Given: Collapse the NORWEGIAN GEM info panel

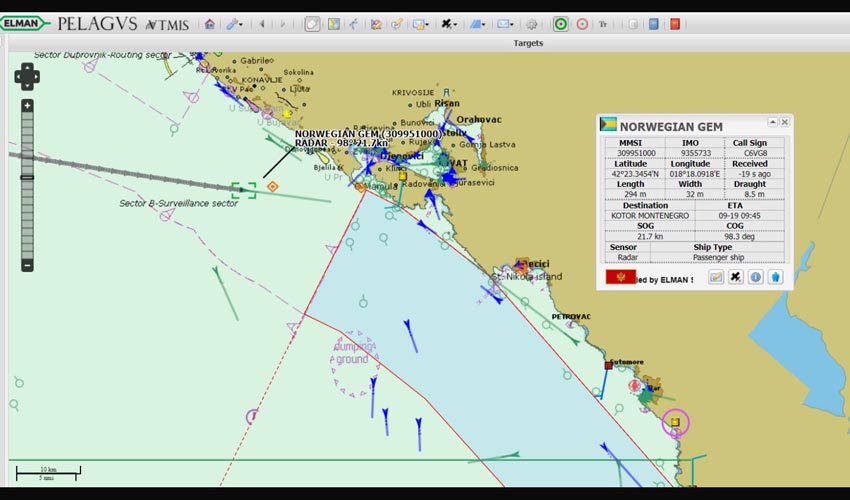Looking at the screenshot, I should point(771,122).
